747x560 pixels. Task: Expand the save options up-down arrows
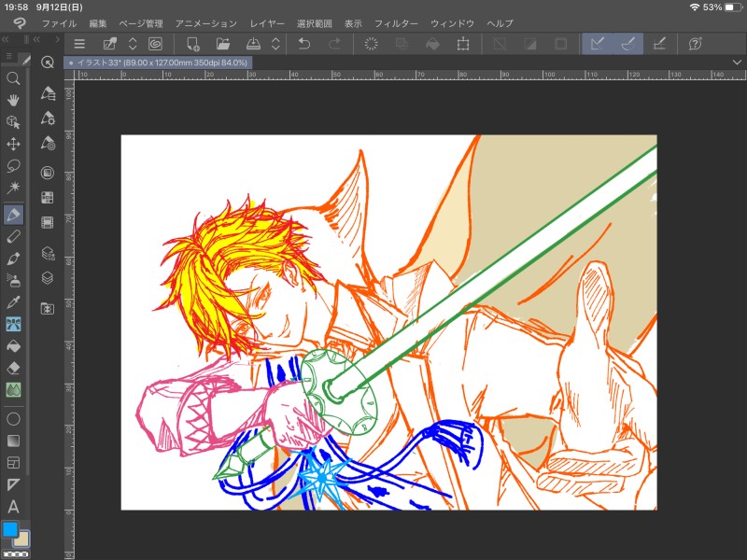pyautogui.click(x=275, y=44)
